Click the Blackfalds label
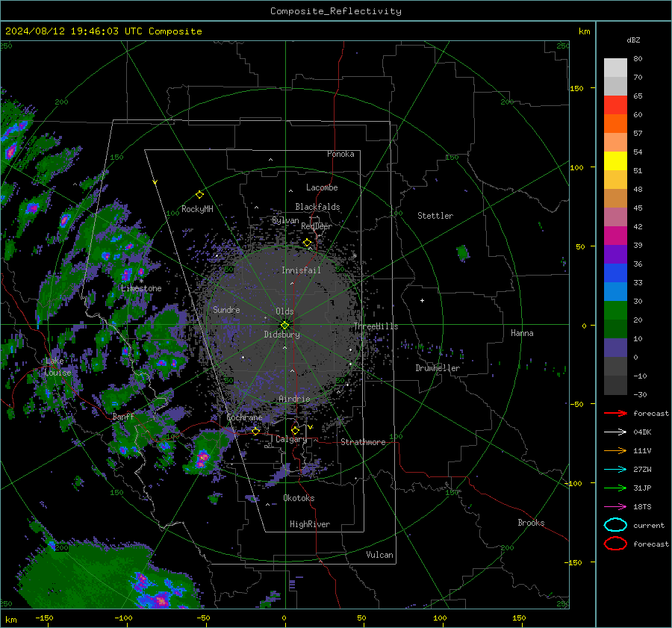 tap(317, 207)
